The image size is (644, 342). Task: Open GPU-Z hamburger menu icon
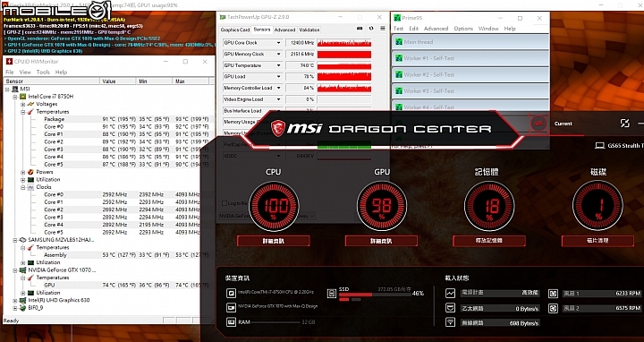tap(383, 29)
